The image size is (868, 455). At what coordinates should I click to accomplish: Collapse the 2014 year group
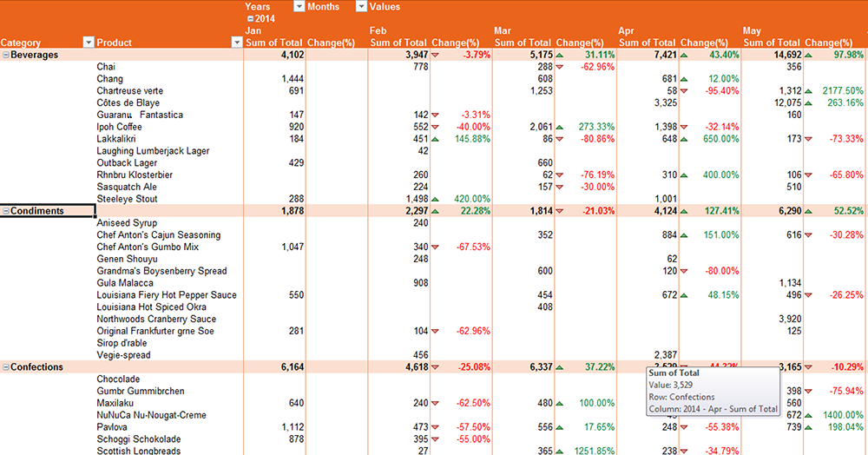coord(250,18)
